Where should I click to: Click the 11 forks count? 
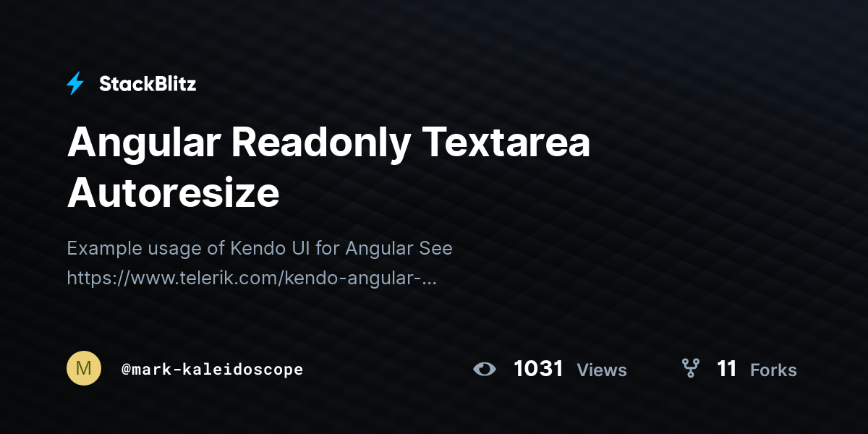point(726,369)
